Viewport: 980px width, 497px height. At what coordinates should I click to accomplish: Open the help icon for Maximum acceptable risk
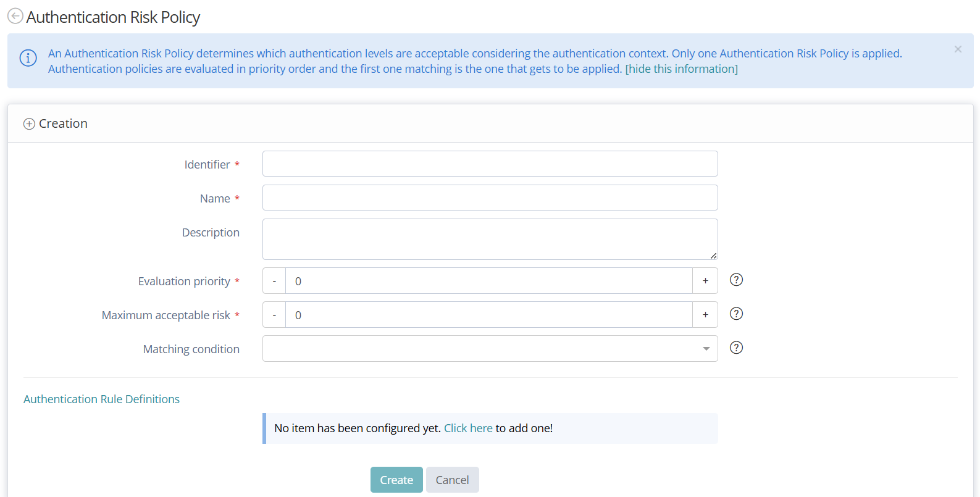pyautogui.click(x=736, y=314)
